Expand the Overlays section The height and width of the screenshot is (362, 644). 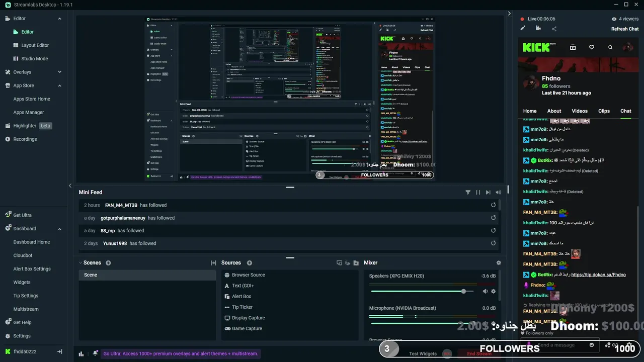[x=59, y=72]
